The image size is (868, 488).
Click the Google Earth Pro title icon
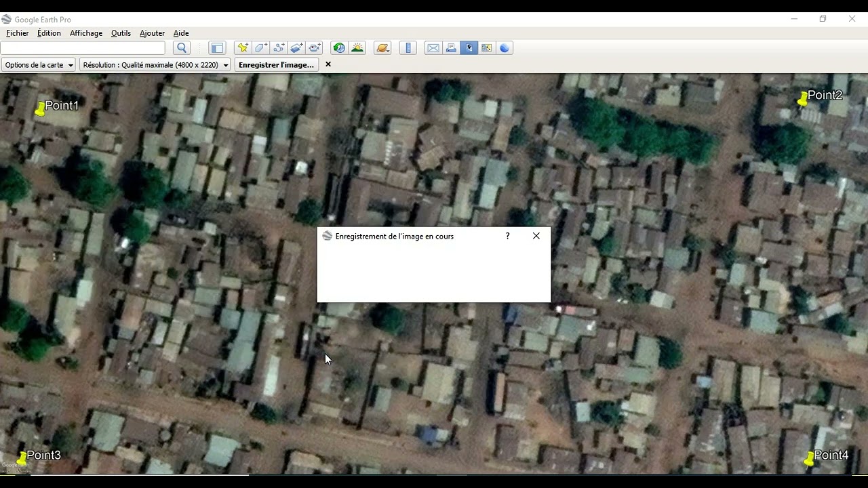[x=7, y=19]
